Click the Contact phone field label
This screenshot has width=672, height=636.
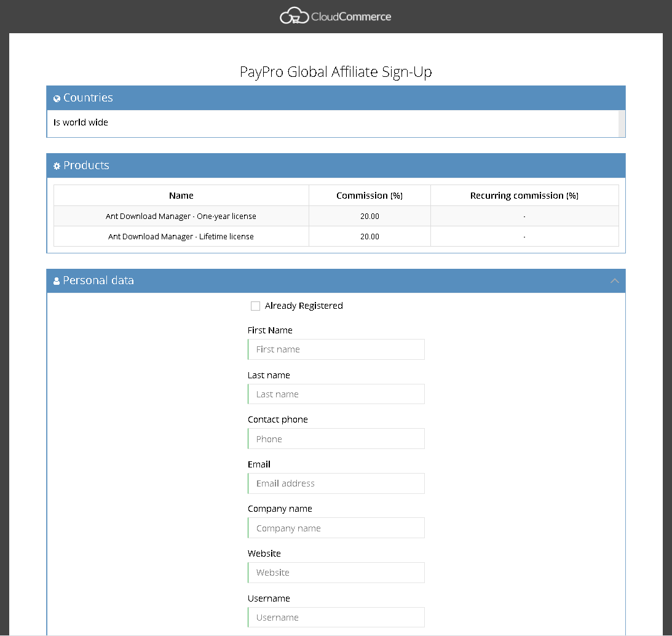(x=278, y=419)
